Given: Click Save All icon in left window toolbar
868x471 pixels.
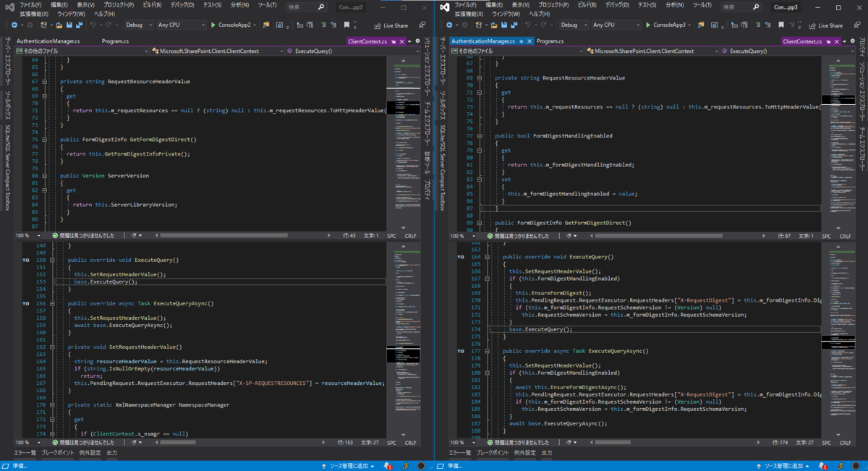Looking at the screenshot, I should click(x=78, y=25).
